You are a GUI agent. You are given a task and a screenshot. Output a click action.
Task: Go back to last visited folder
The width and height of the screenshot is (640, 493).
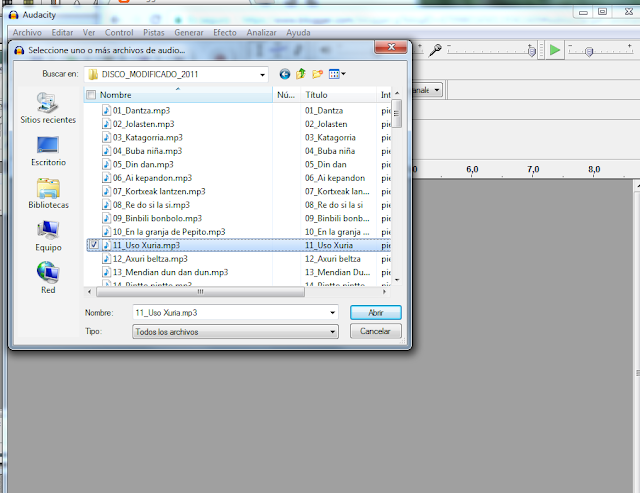(x=285, y=74)
